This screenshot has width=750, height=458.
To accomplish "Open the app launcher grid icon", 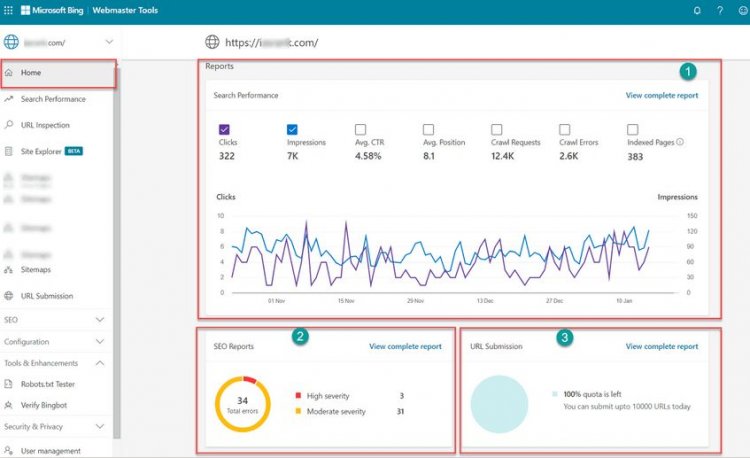I will pyautogui.click(x=8, y=10).
